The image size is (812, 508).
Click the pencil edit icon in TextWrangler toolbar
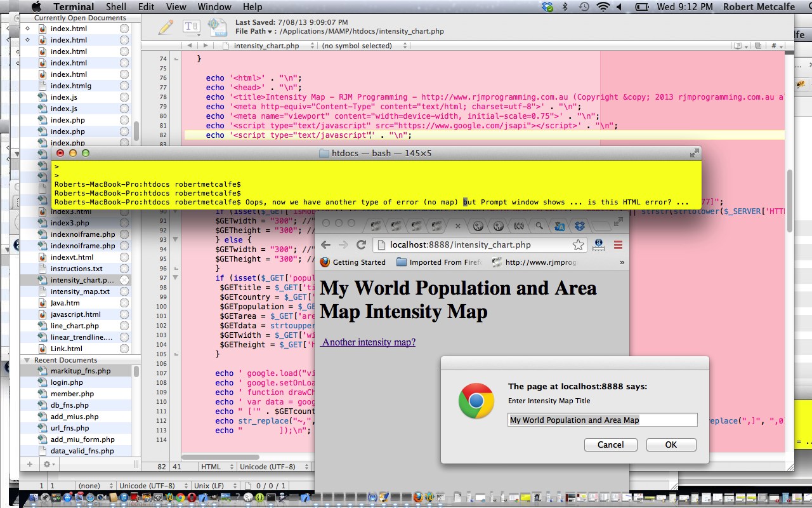(x=166, y=27)
